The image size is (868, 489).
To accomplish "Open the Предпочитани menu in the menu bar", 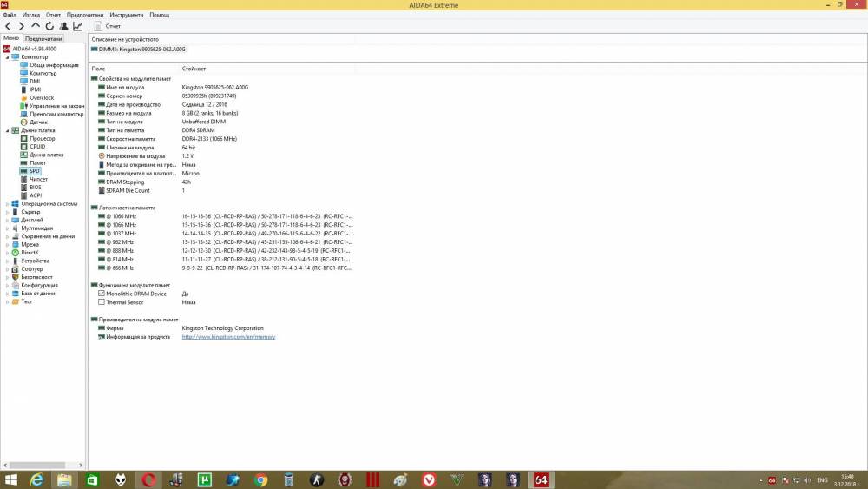I will (x=85, y=15).
